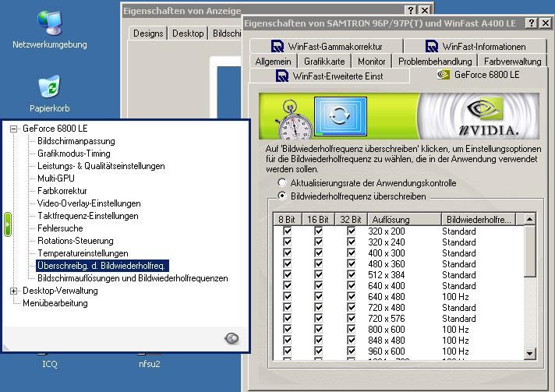Expand the Desktop-Verwaltung tree node

click(x=13, y=291)
